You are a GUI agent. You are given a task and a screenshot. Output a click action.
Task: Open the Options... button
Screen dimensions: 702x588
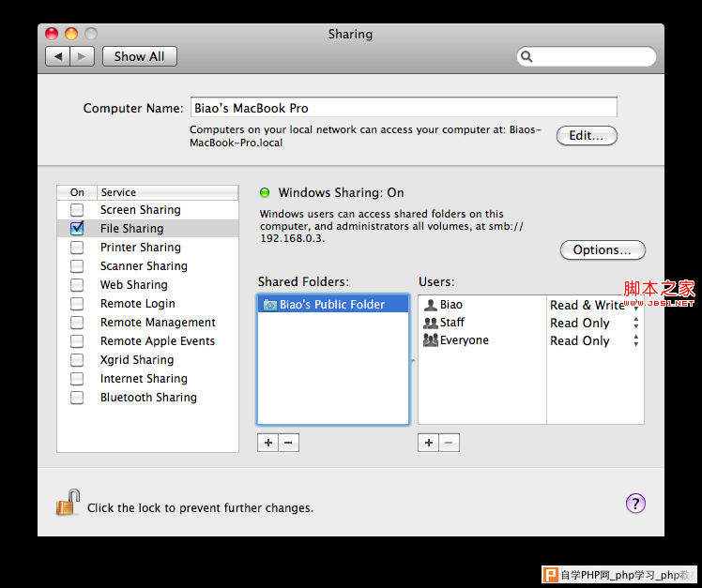pos(603,249)
